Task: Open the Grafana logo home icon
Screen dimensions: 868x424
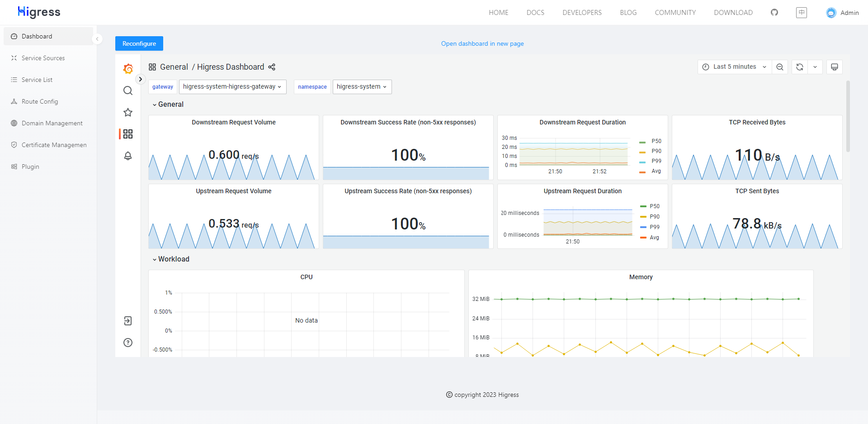Action: (128, 69)
